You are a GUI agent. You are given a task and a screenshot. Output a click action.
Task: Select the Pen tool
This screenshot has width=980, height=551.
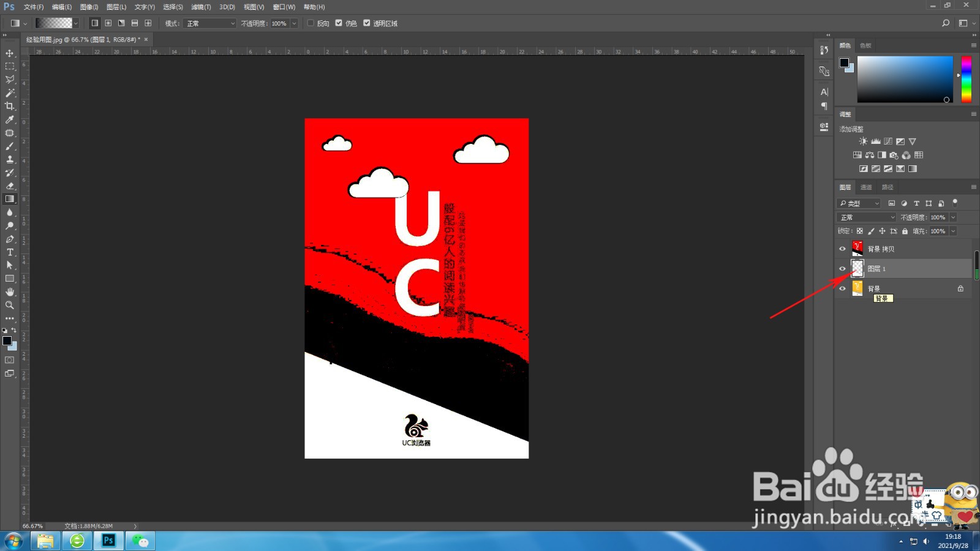coord(10,239)
